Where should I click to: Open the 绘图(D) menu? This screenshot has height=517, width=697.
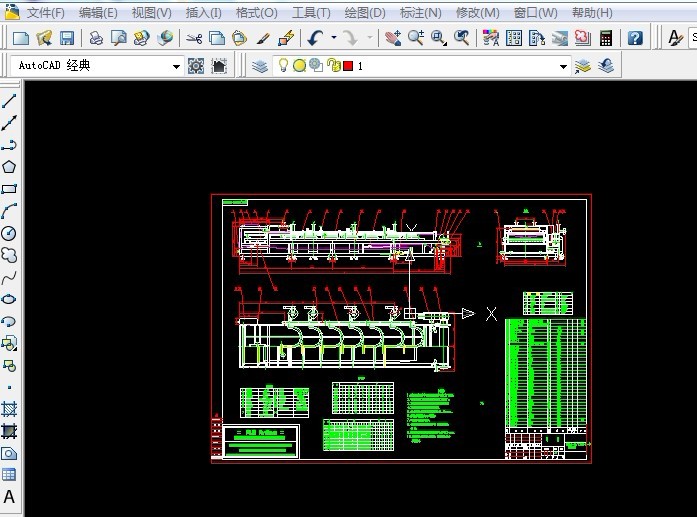(x=365, y=13)
